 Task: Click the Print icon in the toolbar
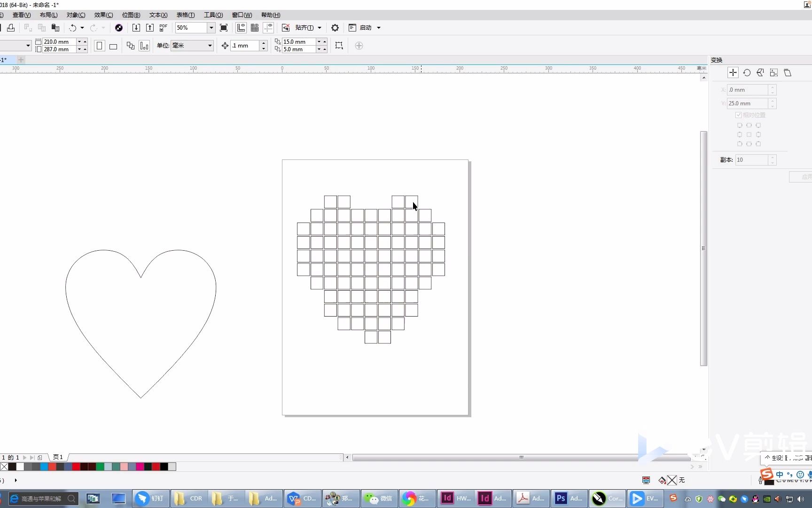click(x=11, y=28)
